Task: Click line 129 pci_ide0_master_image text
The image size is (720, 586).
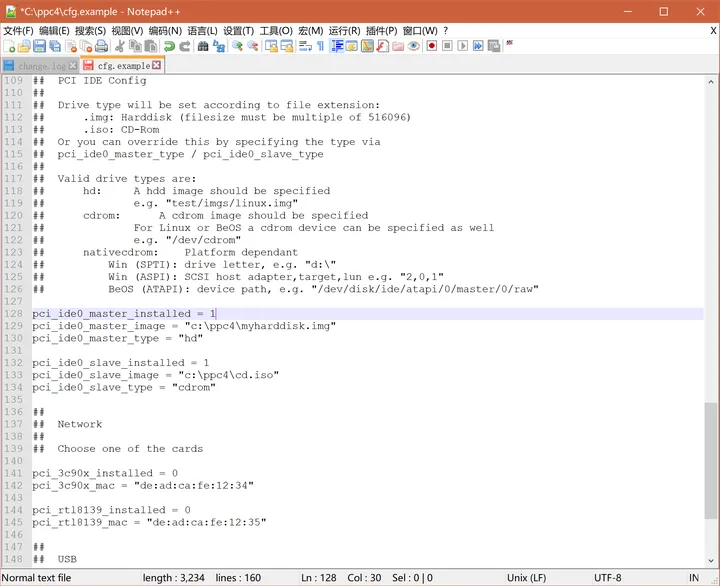Action: (x=99, y=326)
